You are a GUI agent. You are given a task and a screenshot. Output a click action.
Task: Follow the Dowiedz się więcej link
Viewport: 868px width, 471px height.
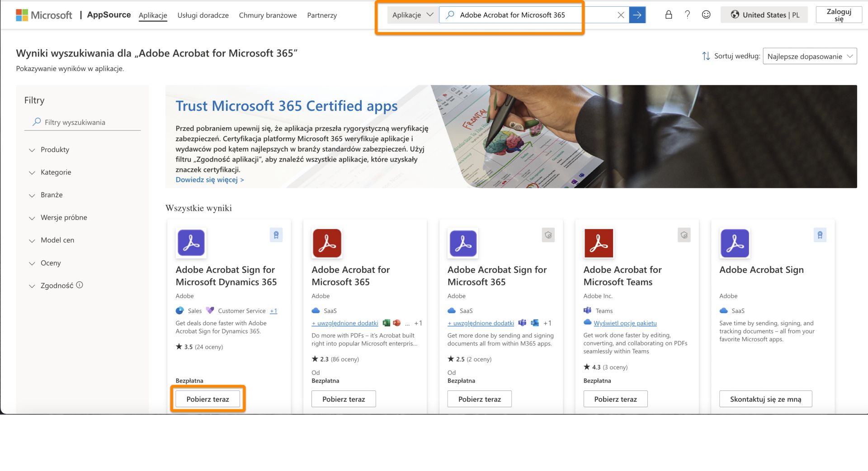click(x=210, y=180)
